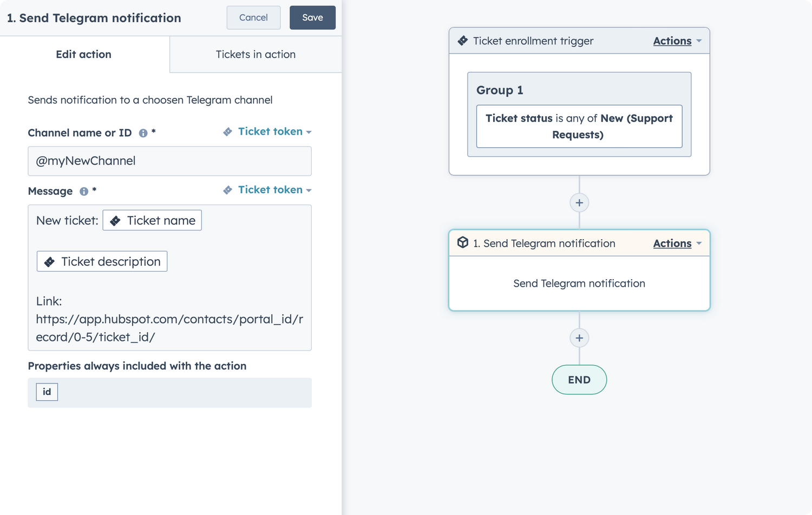Click the plus button above END
812x515 pixels.
[579, 338]
